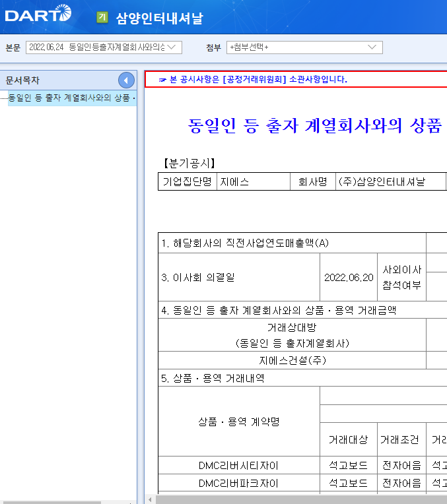447x504 pixels.
Task: Click the document horizontal scrollbar left arrow
Action: point(150,499)
